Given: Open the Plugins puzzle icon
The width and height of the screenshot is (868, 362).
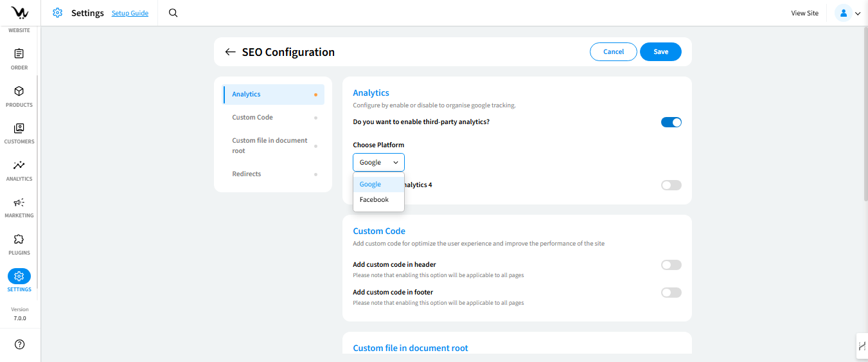Looking at the screenshot, I should (19, 239).
